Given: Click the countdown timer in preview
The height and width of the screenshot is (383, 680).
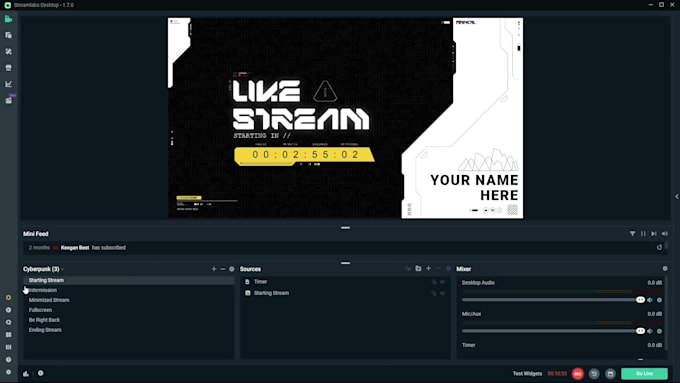Looking at the screenshot, I should (x=304, y=155).
